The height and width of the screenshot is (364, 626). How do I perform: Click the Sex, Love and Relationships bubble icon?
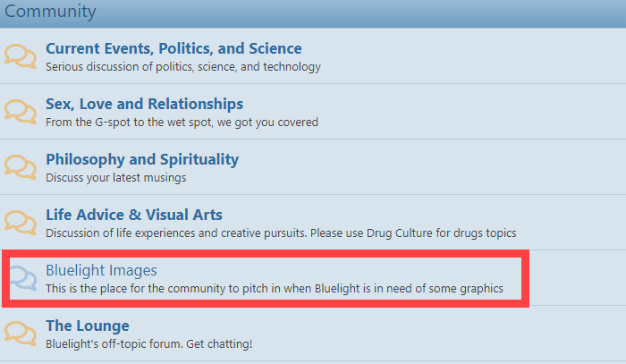[21, 112]
